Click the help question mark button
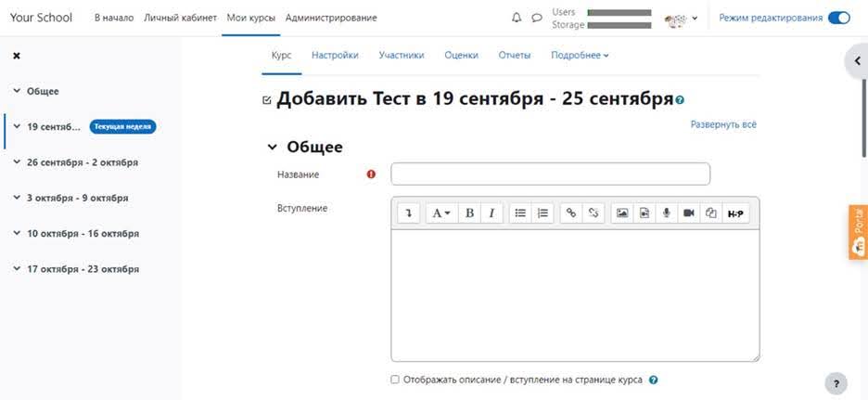This screenshot has height=400, width=868. click(836, 382)
